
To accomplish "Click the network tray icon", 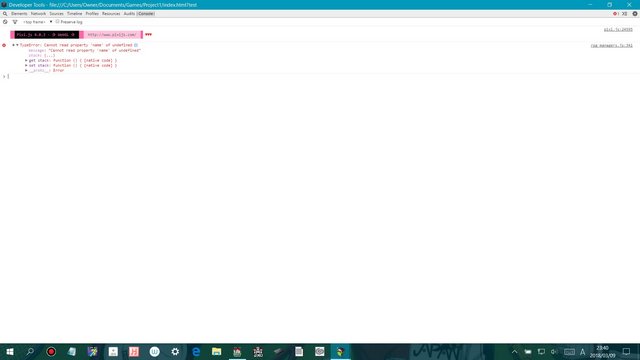I will (x=541, y=351).
